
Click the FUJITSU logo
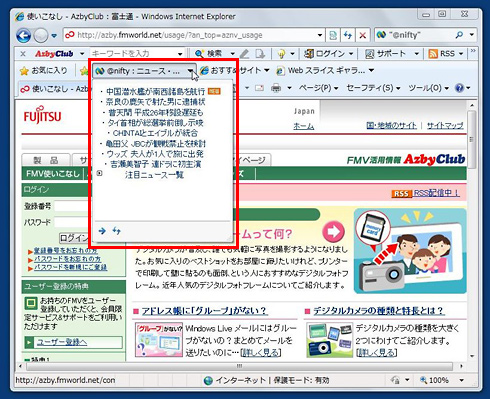[x=42, y=115]
